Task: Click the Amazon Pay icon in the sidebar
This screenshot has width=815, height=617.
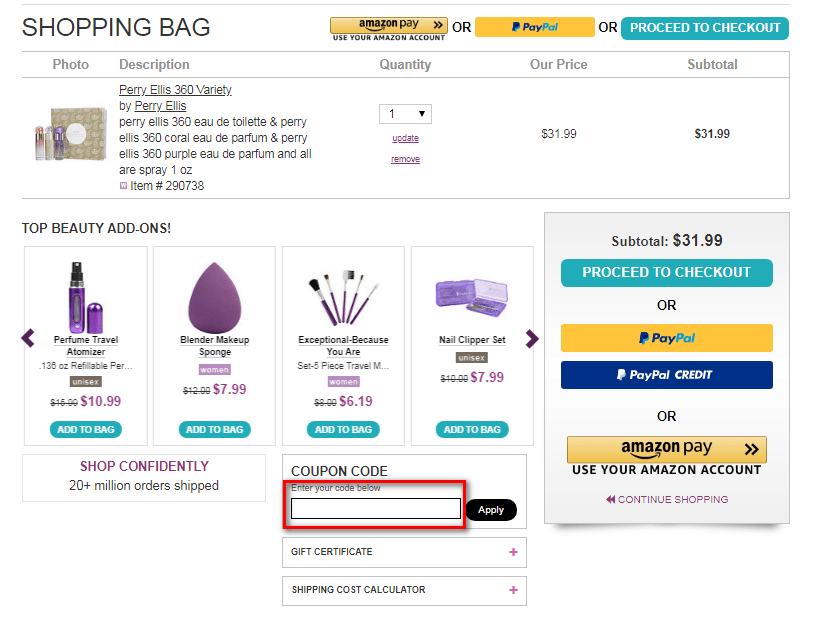Action: coord(666,450)
